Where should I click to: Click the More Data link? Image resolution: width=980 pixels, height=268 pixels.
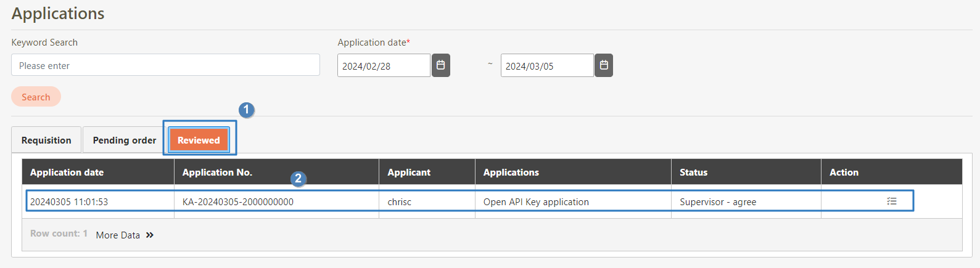pos(125,235)
